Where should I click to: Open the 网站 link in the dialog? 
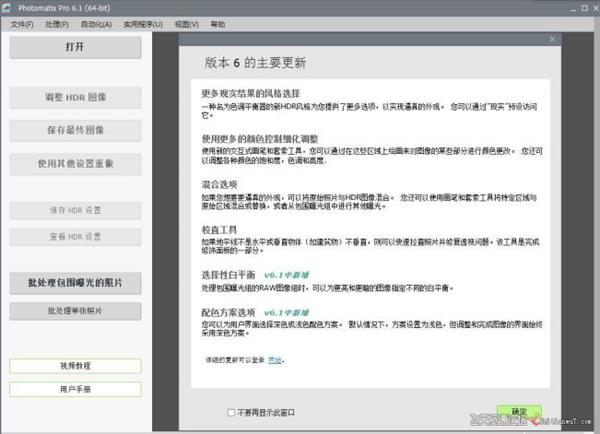(x=275, y=360)
